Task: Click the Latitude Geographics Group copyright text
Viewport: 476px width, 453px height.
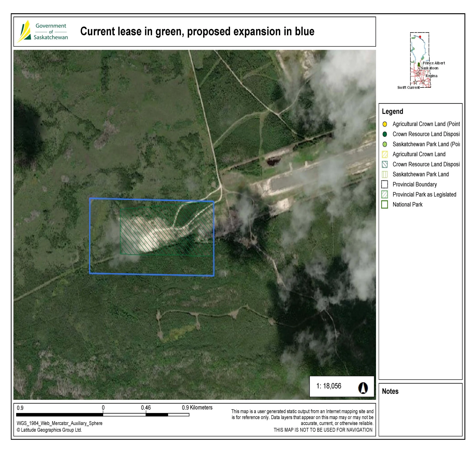Action: (x=50, y=430)
